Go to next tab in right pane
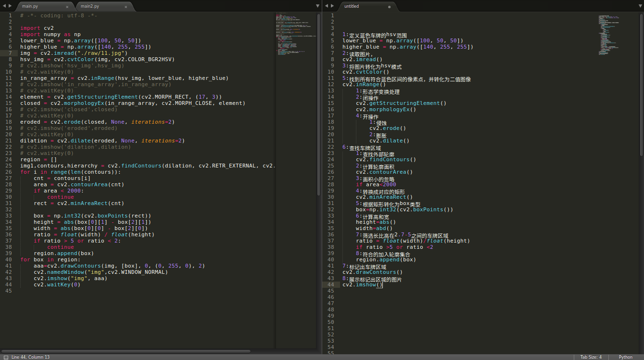The height and width of the screenshot is (360, 644). 332,6
